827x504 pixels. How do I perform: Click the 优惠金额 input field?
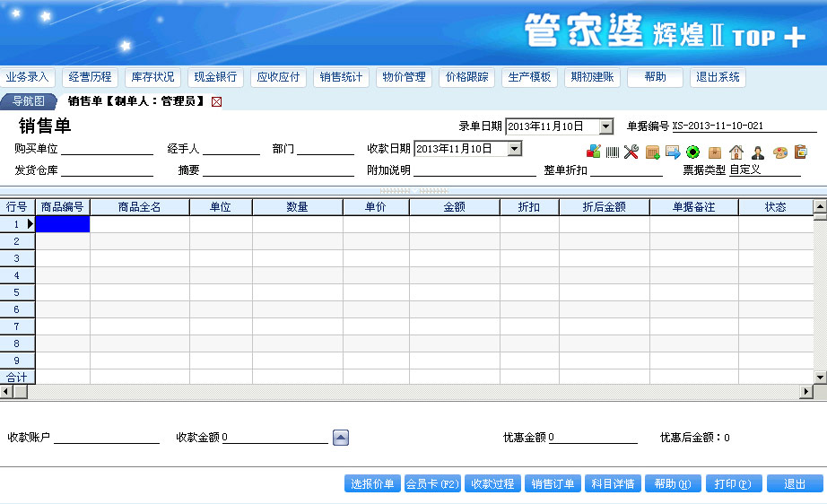tap(593, 437)
